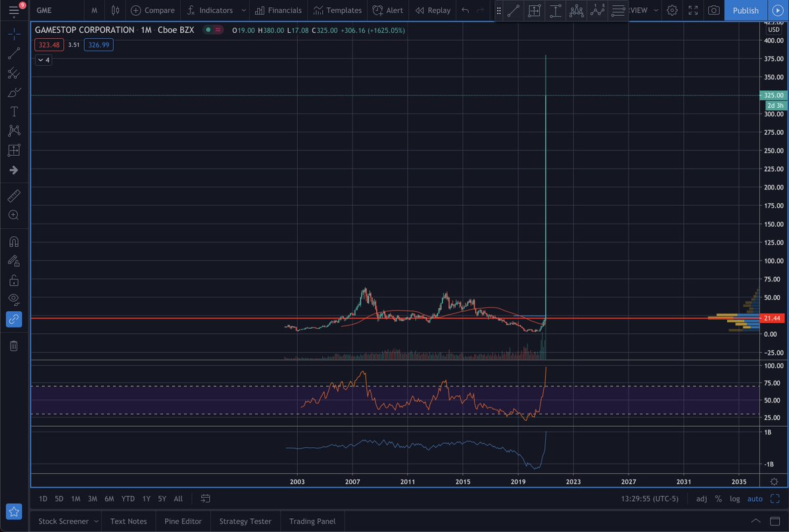Toggle stay in drawing mode
789x532 pixels.
(13, 261)
